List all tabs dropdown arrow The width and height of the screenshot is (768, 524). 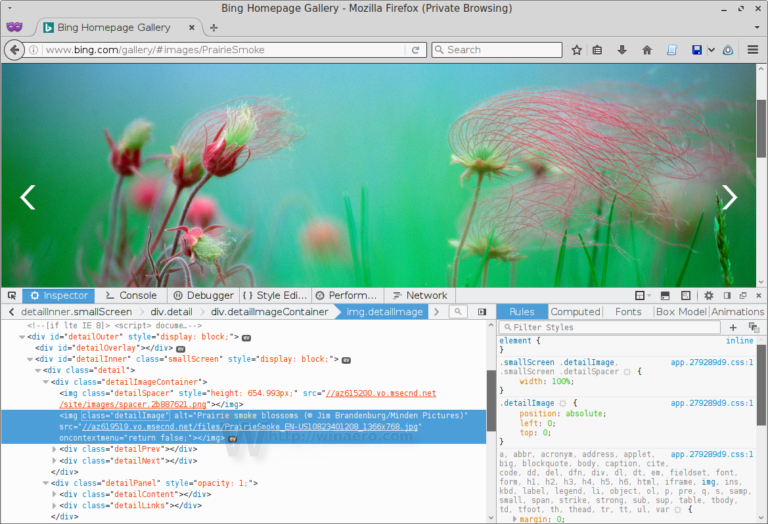pyautogui.click(x=757, y=27)
